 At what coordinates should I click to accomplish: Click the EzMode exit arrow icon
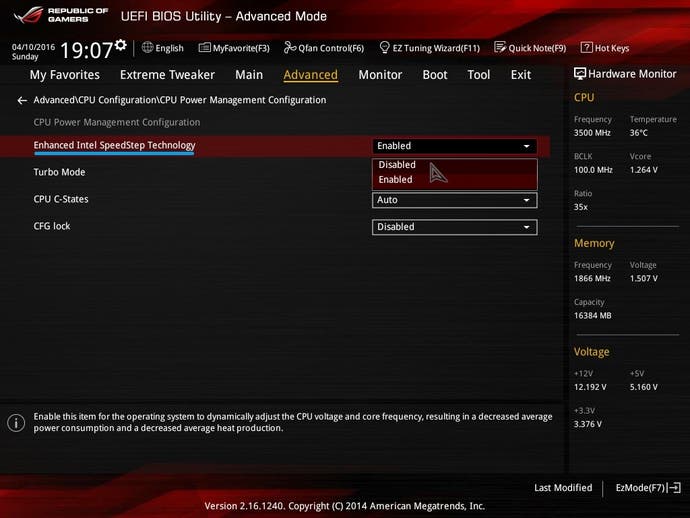click(674, 488)
